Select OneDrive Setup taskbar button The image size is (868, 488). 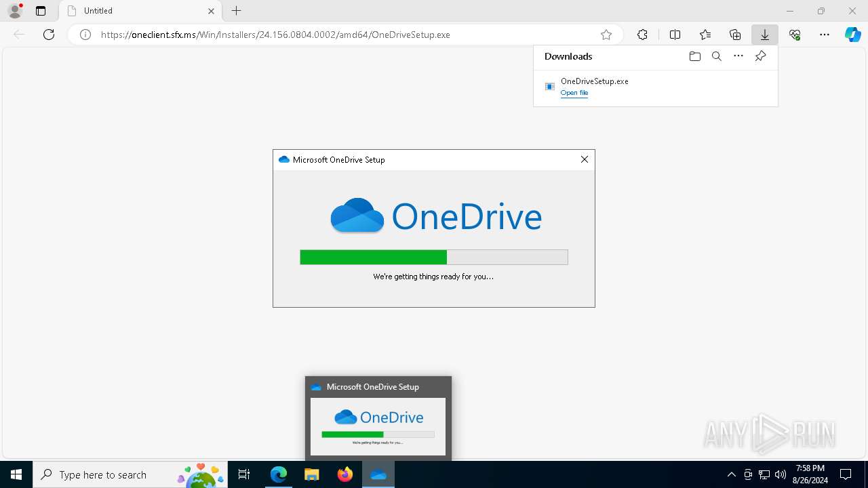[378, 474]
